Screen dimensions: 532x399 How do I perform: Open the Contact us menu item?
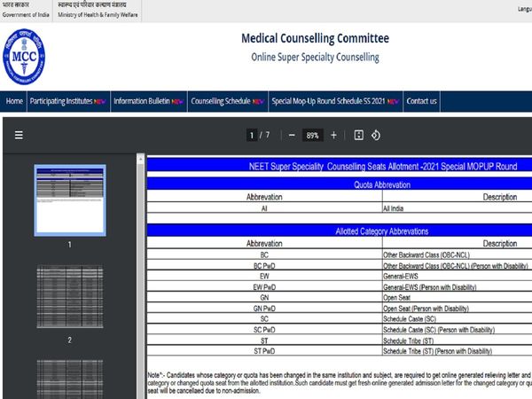tap(421, 101)
